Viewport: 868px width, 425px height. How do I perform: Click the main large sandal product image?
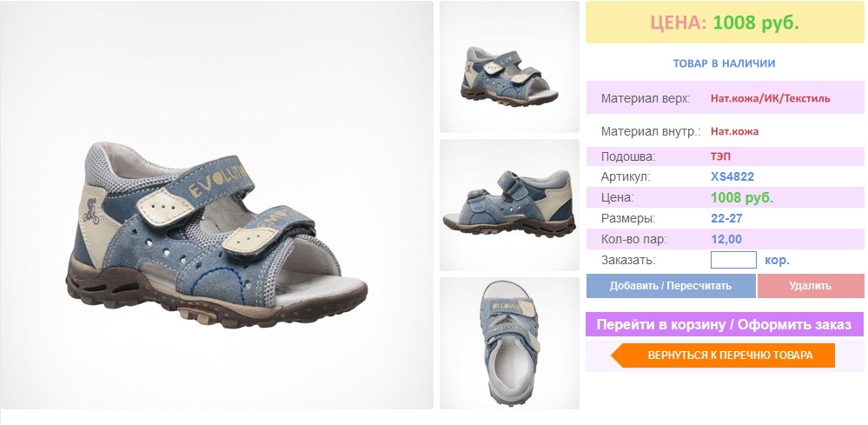tap(216, 205)
